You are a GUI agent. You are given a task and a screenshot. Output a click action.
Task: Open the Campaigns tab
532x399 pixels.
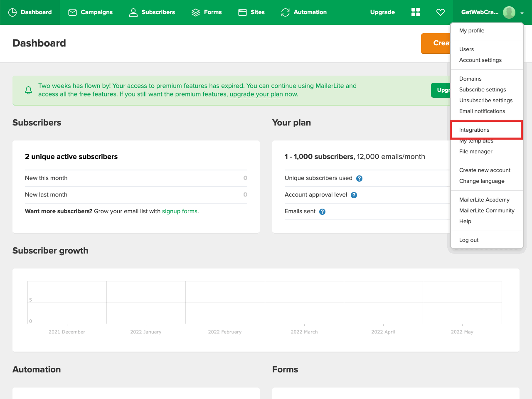pyautogui.click(x=90, y=12)
